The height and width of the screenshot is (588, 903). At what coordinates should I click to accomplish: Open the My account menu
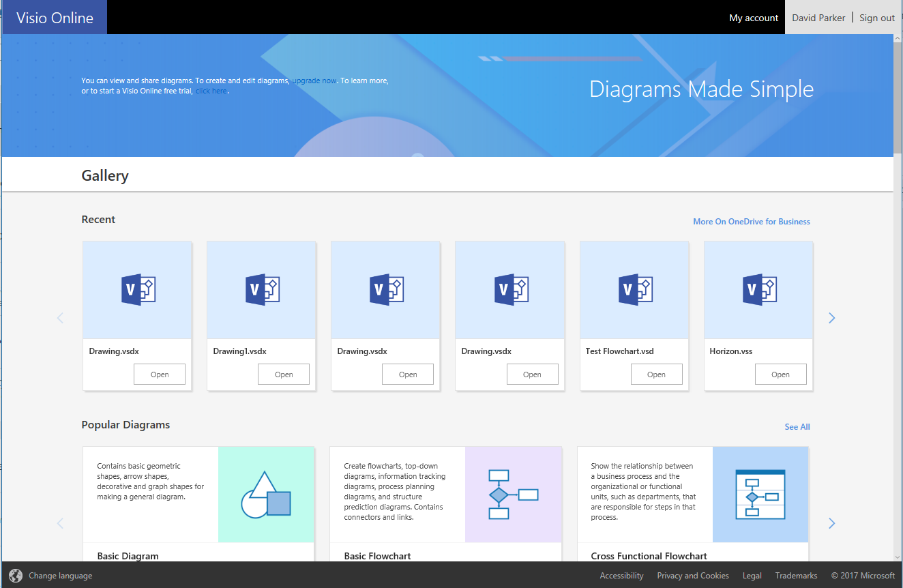coord(753,18)
